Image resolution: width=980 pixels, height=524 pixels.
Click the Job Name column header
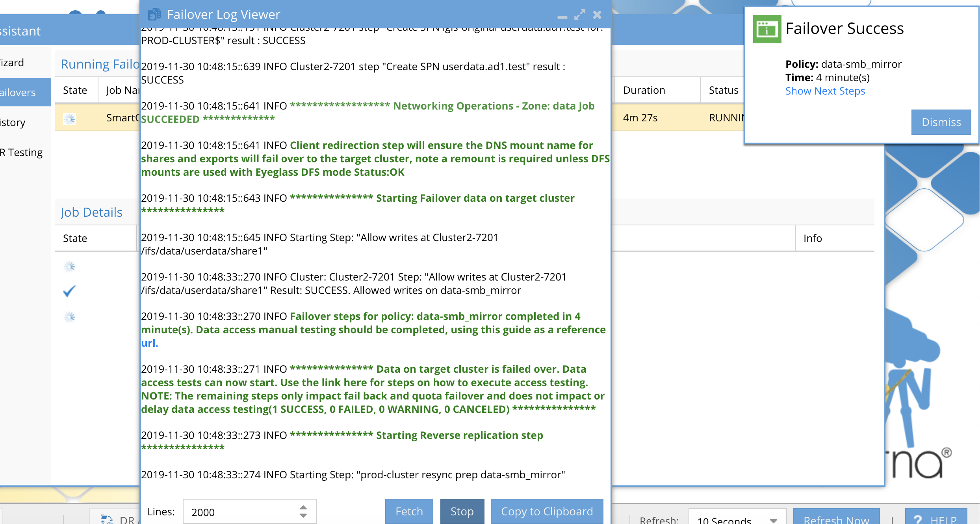pos(119,90)
